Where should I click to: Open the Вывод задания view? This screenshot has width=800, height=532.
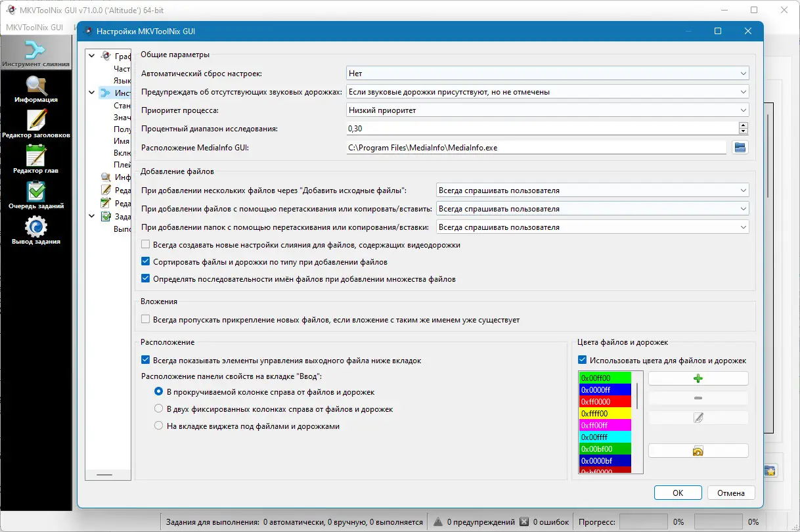tap(36, 231)
